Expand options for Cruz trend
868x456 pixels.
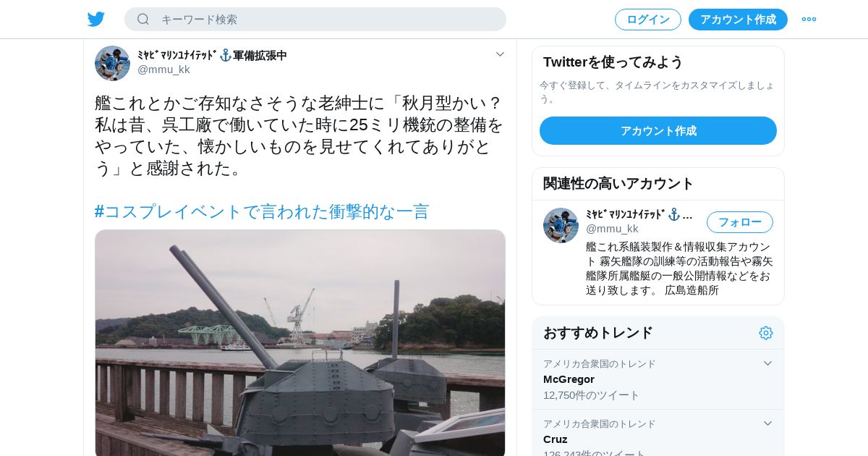[x=767, y=423]
